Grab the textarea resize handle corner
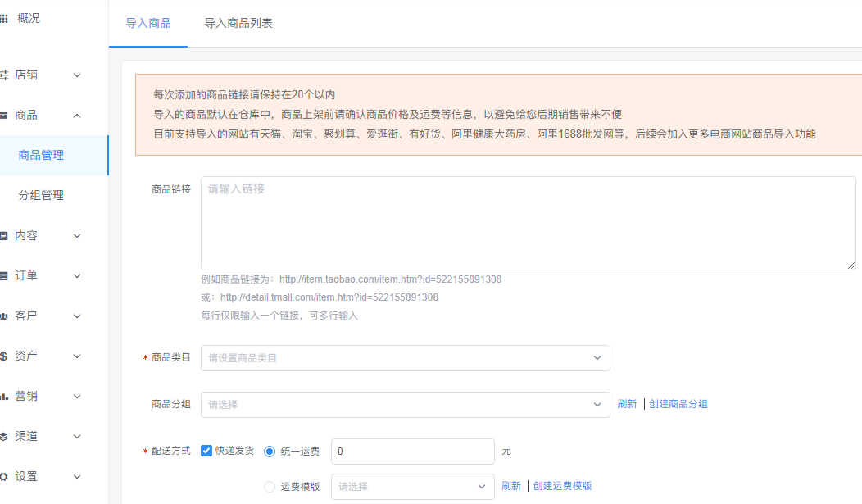 [851, 266]
